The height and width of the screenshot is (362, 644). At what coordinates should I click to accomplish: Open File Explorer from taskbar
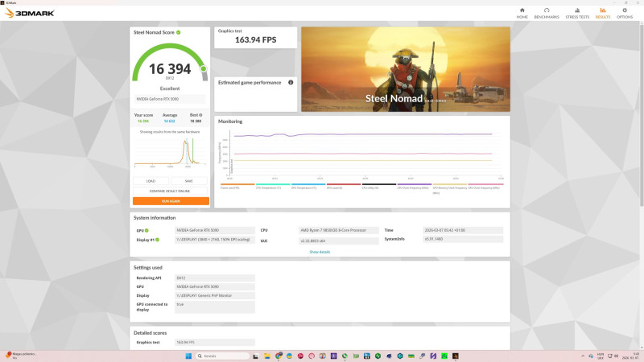pyautogui.click(x=267, y=356)
